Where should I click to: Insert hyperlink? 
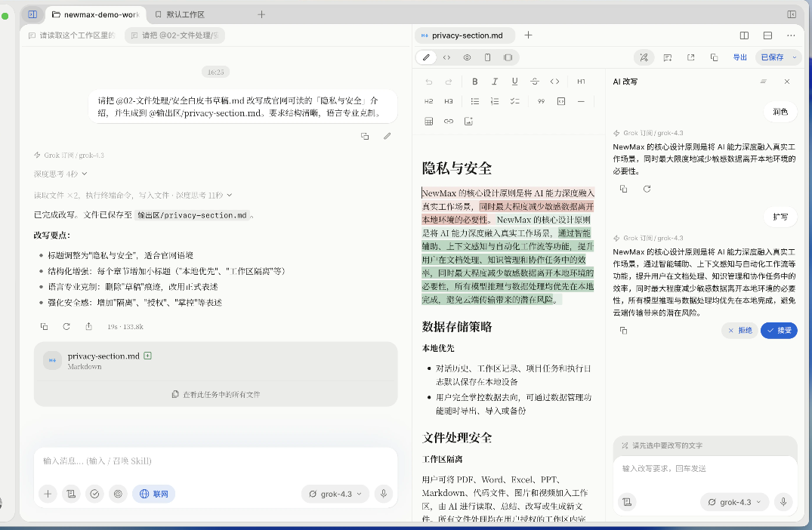click(x=449, y=122)
